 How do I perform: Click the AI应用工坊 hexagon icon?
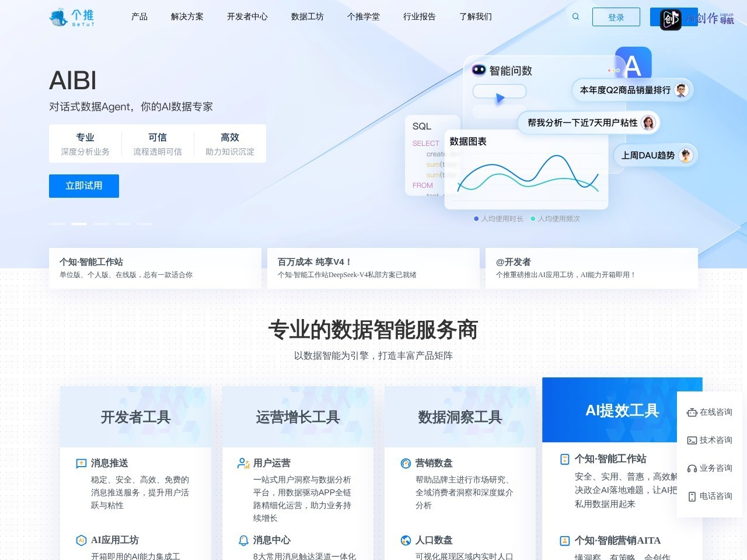(81, 541)
